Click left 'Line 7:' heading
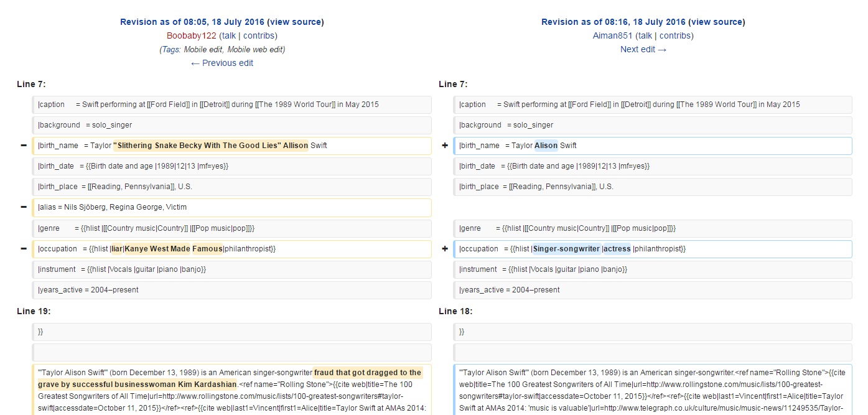This screenshot has width=868, height=415. 31,84
